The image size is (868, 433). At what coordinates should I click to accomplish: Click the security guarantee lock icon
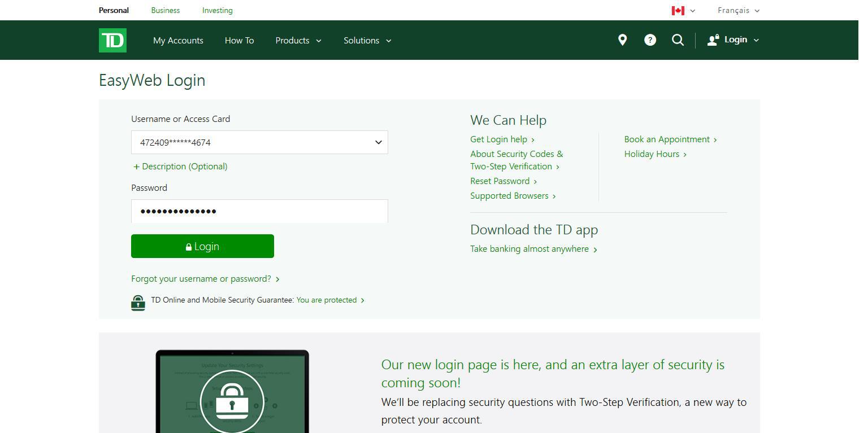pos(138,302)
